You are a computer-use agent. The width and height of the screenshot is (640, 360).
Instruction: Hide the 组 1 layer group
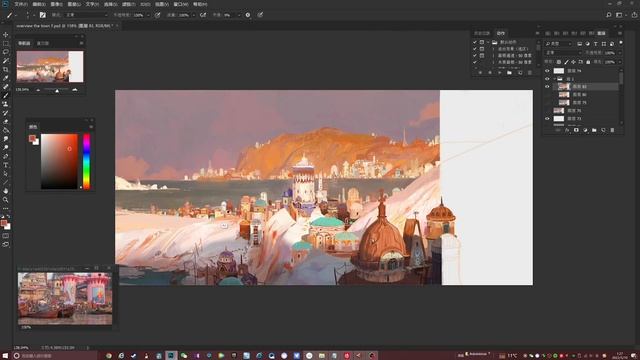coord(547,79)
